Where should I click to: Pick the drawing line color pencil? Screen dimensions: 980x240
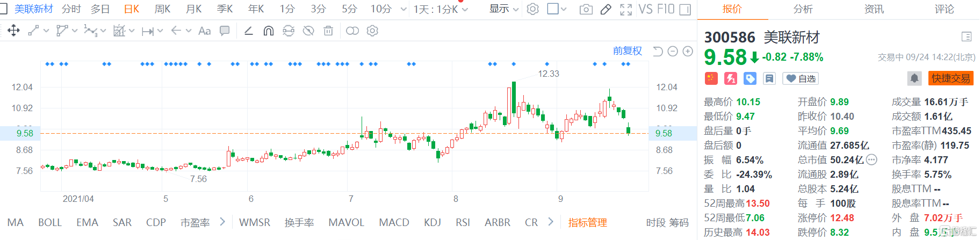coord(249,31)
